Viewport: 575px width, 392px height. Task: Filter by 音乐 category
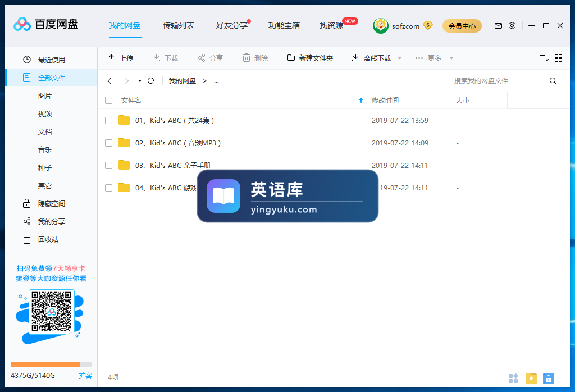(45, 149)
